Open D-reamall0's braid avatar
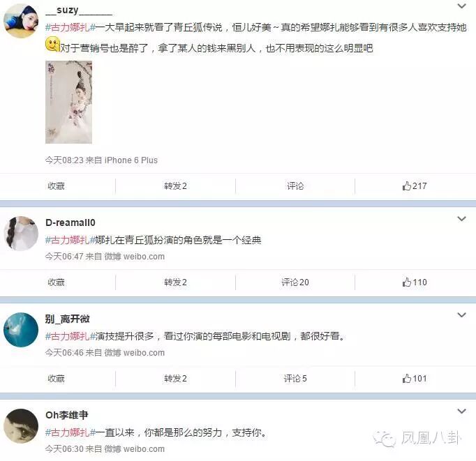 (21, 234)
